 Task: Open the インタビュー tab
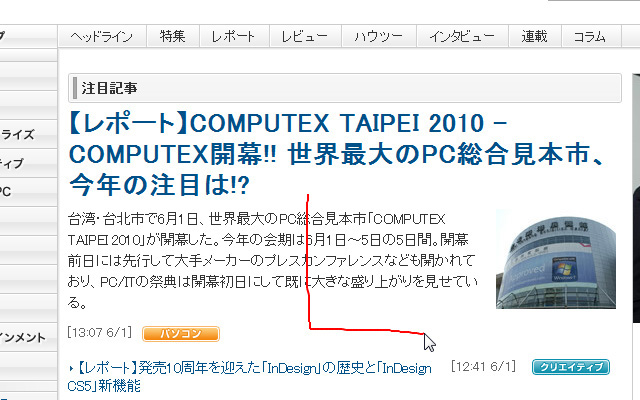462,36
